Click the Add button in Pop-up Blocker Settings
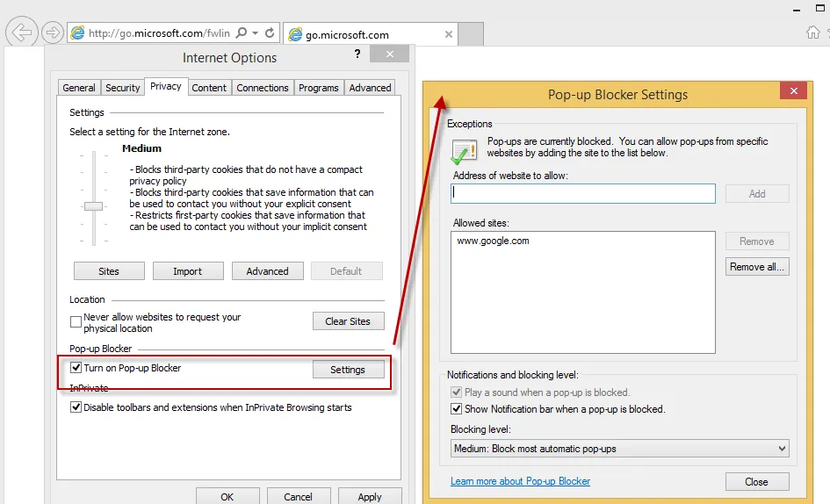The image size is (830, 504). tap(757, 194)
